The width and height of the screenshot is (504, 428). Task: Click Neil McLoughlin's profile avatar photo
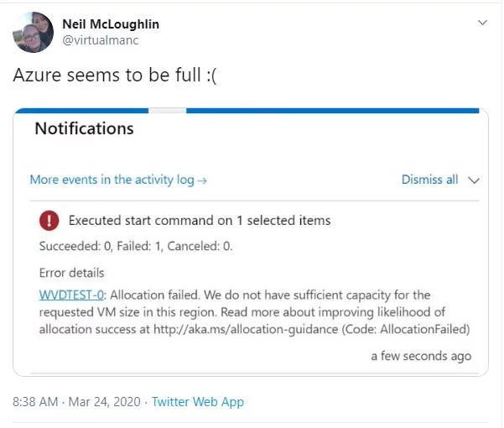[x=33, y=32]
